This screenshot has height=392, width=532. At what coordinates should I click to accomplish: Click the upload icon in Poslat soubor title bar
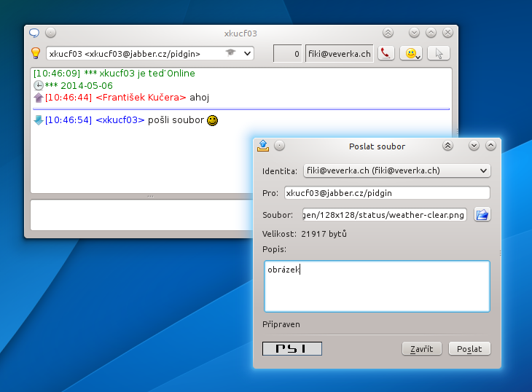tap(263, 146)
